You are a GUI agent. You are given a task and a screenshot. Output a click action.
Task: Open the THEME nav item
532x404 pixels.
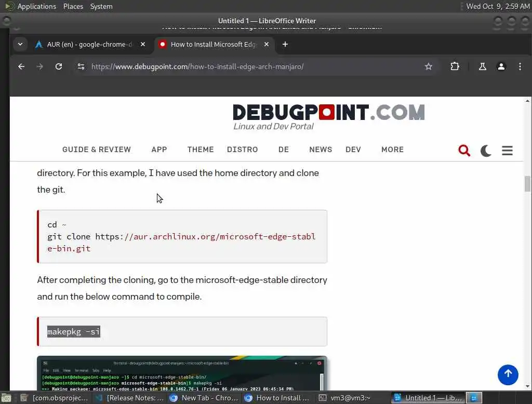click(x=201, y=150)
